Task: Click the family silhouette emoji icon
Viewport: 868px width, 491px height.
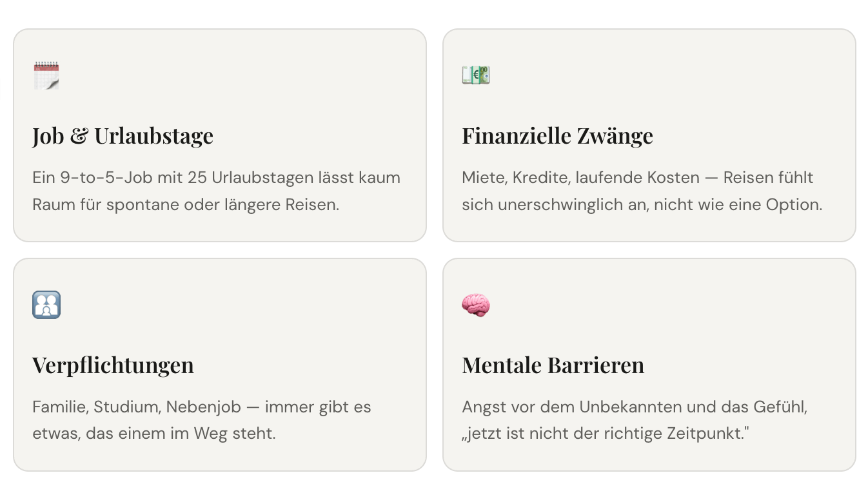Action: point(46,305)
